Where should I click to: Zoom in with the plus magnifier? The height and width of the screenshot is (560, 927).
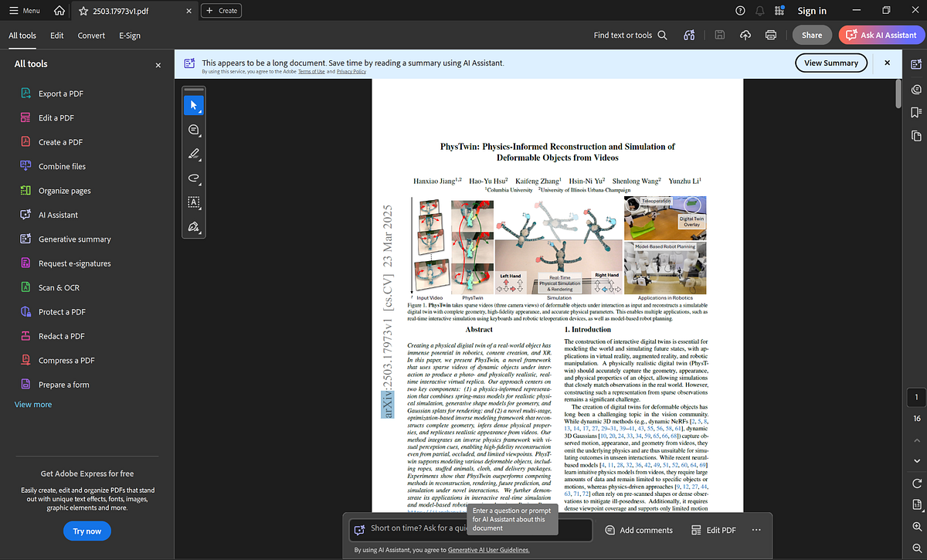click(916, 526)
